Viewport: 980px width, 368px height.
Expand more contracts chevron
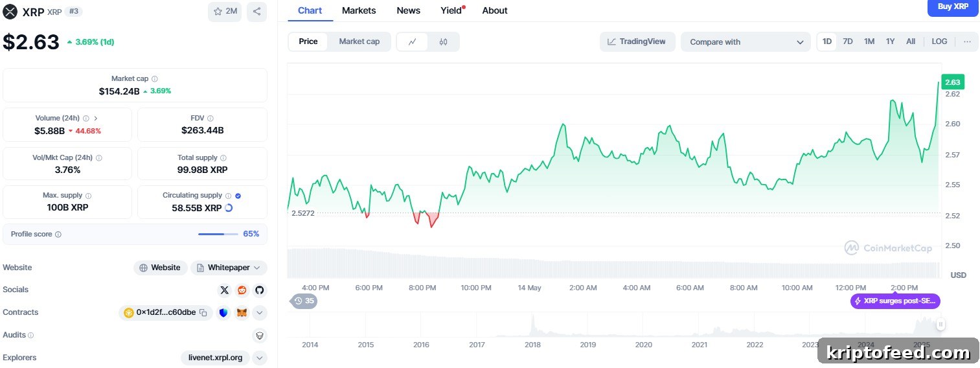point(260,313)
